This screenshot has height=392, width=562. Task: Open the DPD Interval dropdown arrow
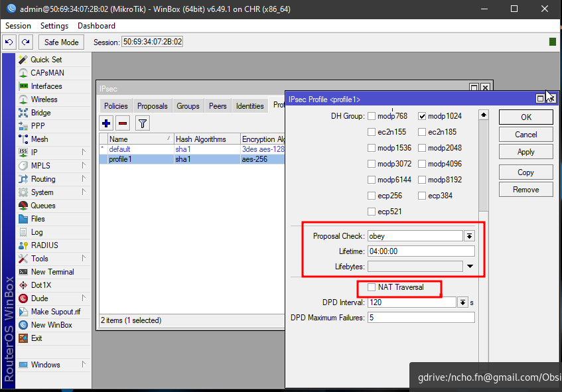tap(462, 302)
